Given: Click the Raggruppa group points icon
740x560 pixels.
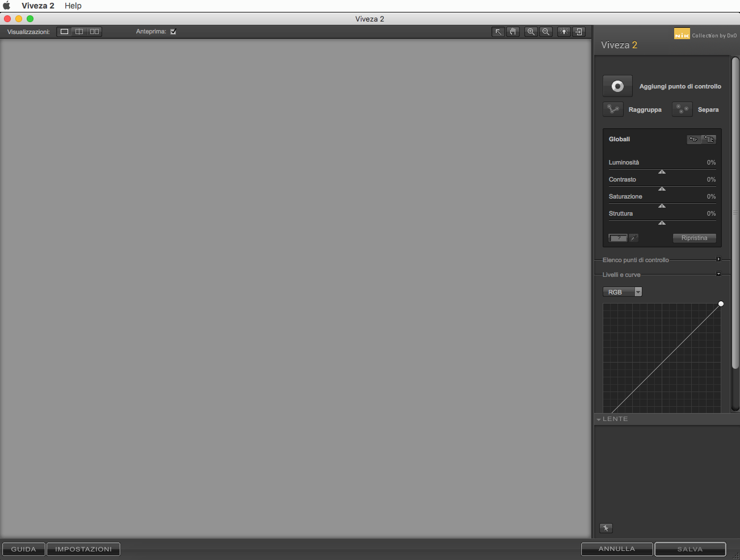Looking at the screenshot, I should [x=613, y=110].
